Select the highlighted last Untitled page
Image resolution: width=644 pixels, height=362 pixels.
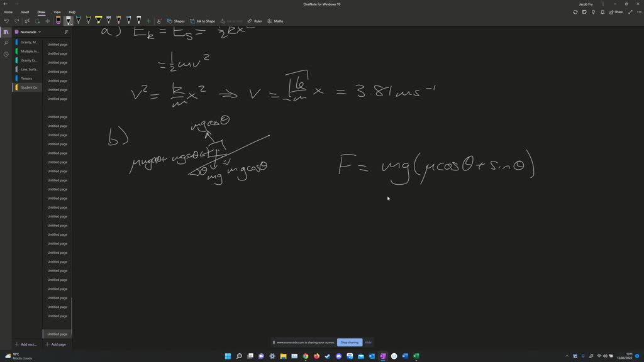(57, 334)
